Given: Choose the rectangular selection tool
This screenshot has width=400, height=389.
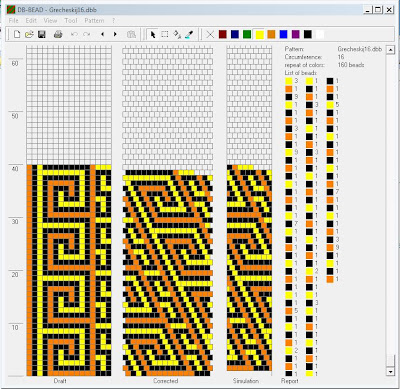Looking at the screenshot, I should (x=165, y=34).
